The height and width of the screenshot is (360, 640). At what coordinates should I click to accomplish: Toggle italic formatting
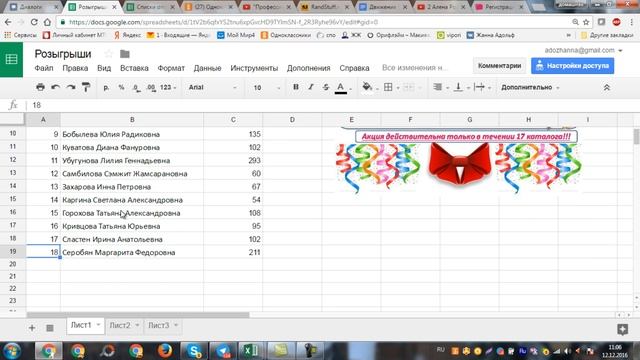[x=311, y=87]
